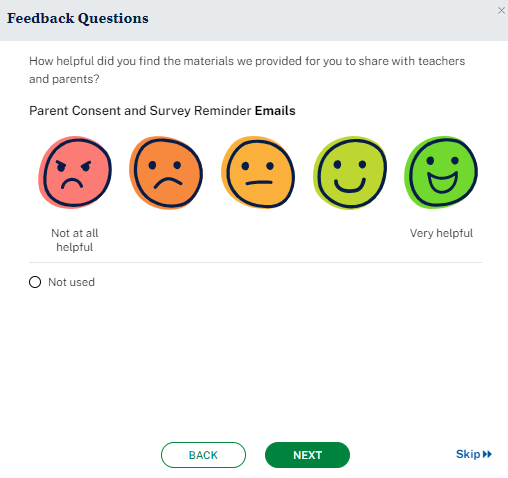Select the smiling lime-green face rating
Viewport: 508px width, 478px height.
coord(350,173)
